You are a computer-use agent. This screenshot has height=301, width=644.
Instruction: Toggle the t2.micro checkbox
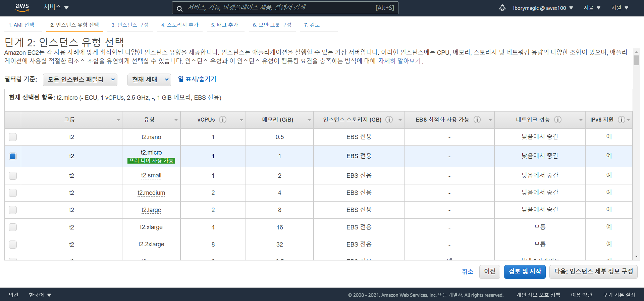tap(13, 156)
